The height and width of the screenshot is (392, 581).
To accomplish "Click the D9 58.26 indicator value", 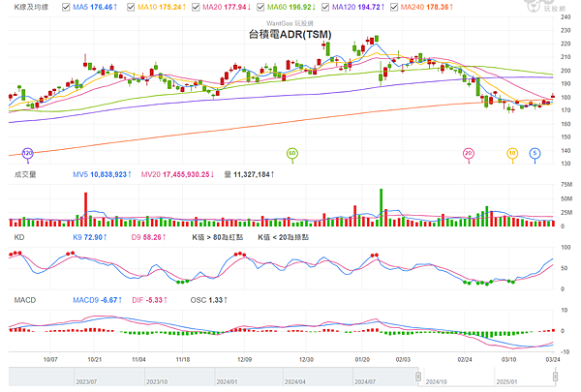I will coord(148,237).
